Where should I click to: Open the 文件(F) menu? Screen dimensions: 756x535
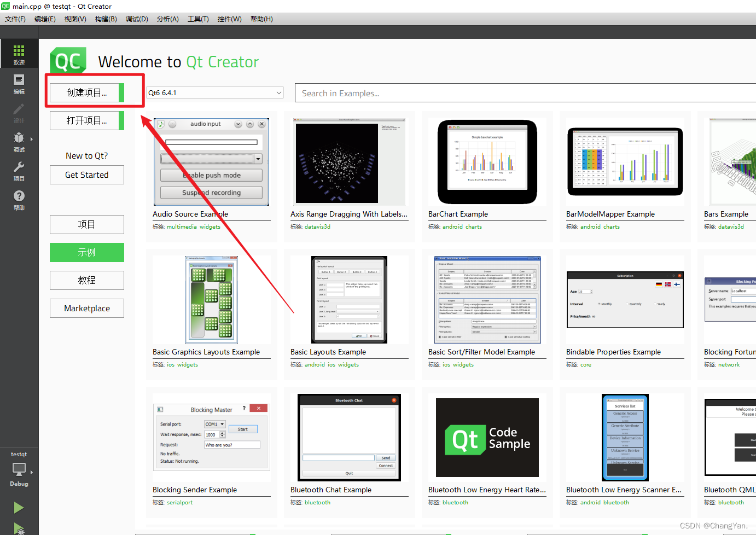tap(15, 19)
